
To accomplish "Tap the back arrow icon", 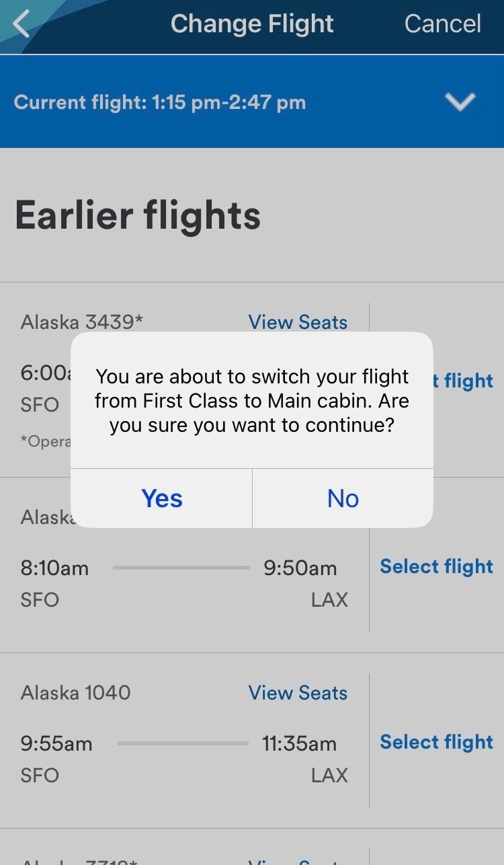I will point(22,24).
